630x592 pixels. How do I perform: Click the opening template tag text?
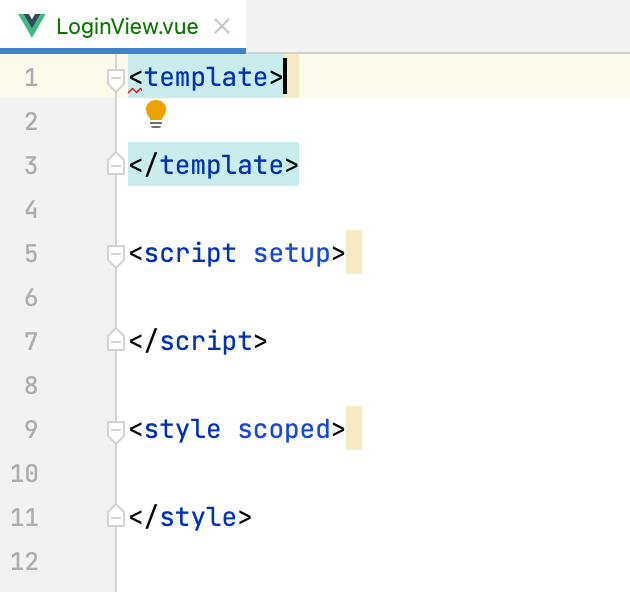point(206,77)
